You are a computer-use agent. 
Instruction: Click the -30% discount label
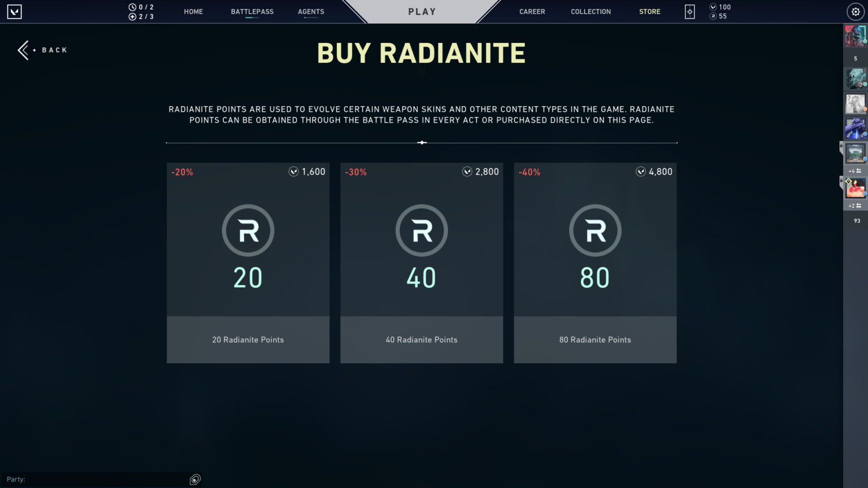pos(356,172)
